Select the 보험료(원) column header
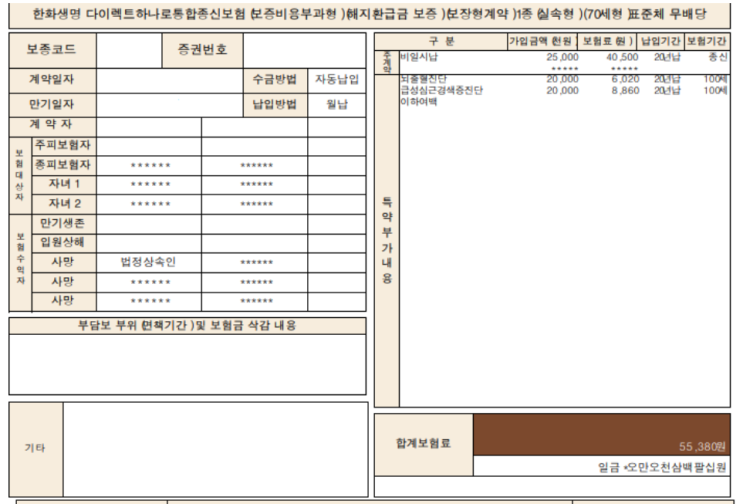 (x=607, y=42)
